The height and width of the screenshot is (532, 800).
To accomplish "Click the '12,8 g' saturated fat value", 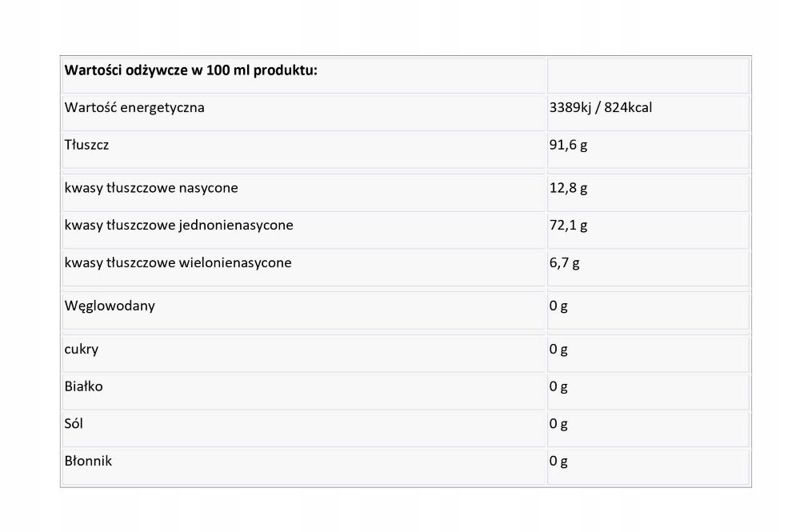I will click(x=569, y=188).
